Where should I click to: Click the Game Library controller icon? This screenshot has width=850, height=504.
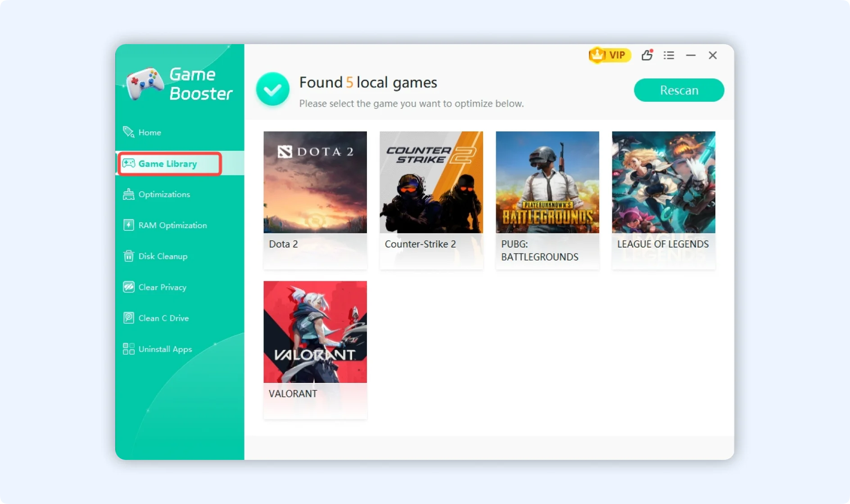129,163
